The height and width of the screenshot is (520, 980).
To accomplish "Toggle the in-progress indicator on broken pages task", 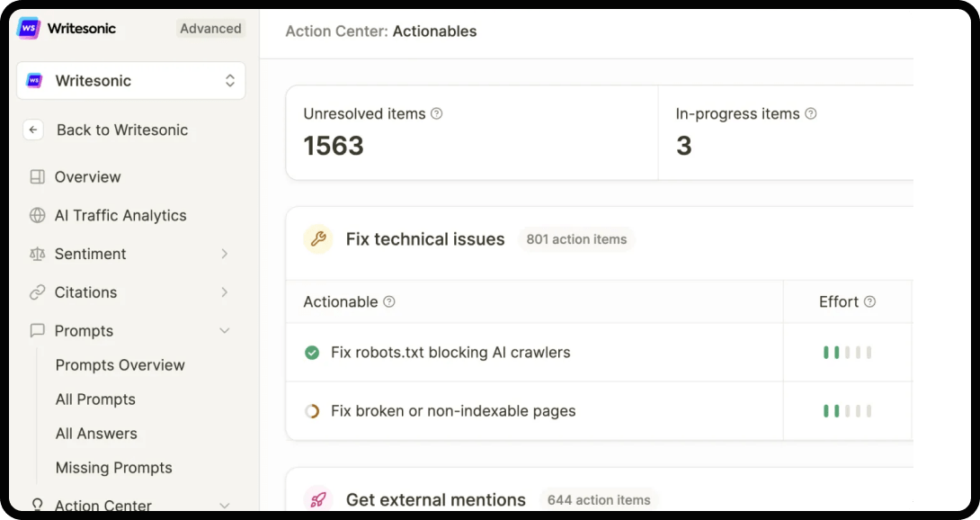I will coord(312,410).
